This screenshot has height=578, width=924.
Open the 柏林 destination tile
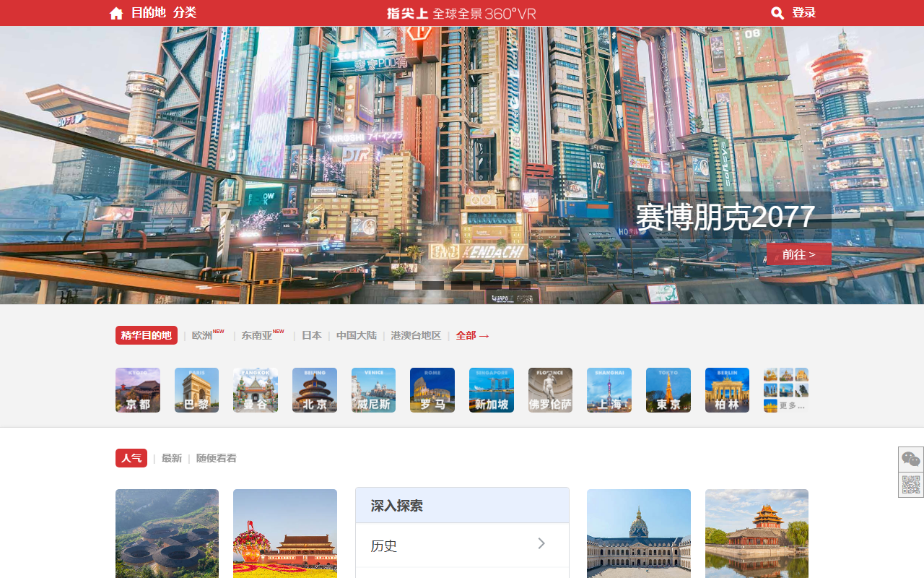click(x=727, y=390)
